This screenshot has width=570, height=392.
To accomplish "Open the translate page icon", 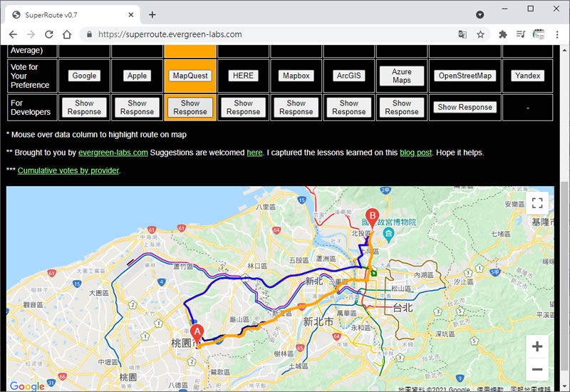I will coord(462,34).
